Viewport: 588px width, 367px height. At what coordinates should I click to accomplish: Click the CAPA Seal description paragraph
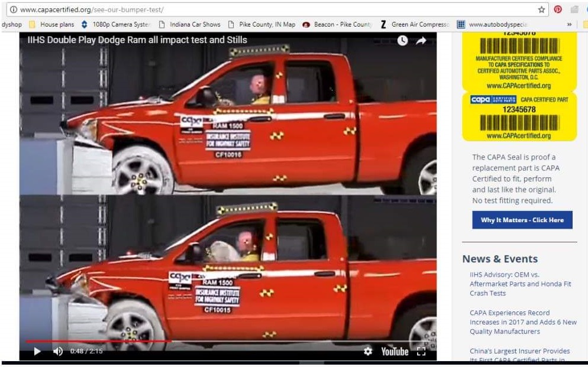coord(516,178)
